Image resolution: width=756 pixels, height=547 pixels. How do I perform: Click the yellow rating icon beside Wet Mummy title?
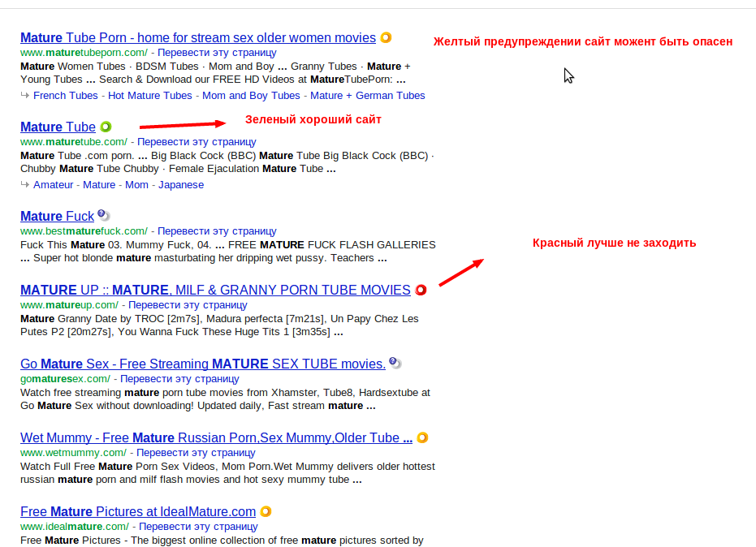(x=422, y=437)
